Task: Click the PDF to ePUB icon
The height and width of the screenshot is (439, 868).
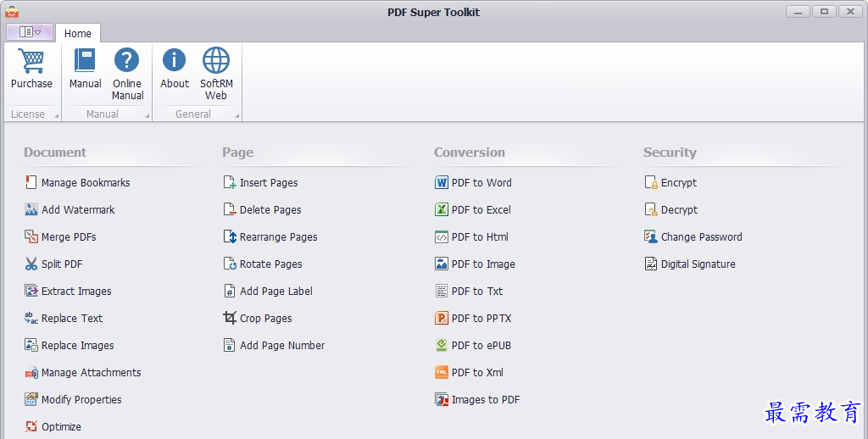Action: click(441, 345)
